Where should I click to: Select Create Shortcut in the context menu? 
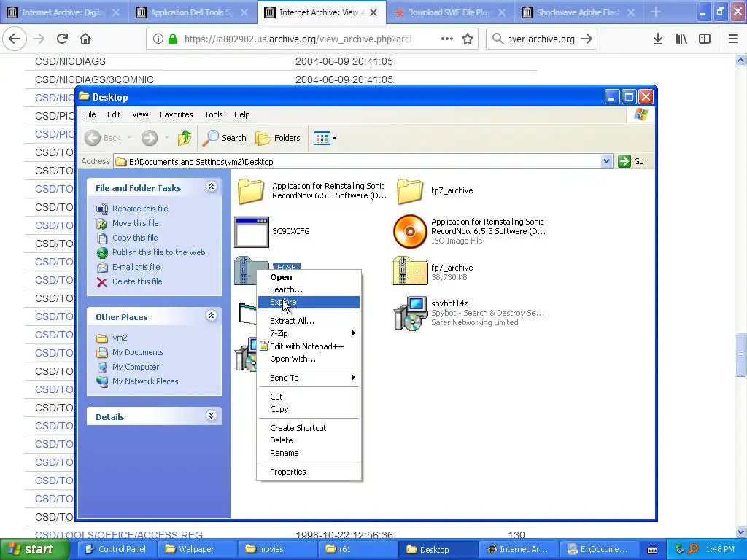pyautogui.click(x=309, y=428)
